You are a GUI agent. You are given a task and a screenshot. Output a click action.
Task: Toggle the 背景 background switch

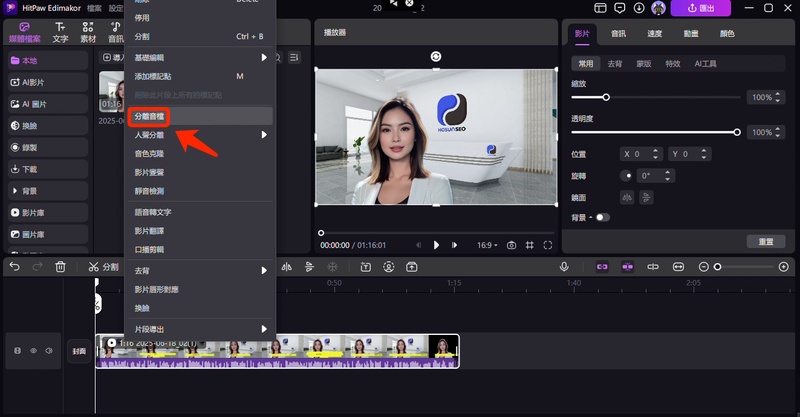pyautogui.click(x=602, y=217)
